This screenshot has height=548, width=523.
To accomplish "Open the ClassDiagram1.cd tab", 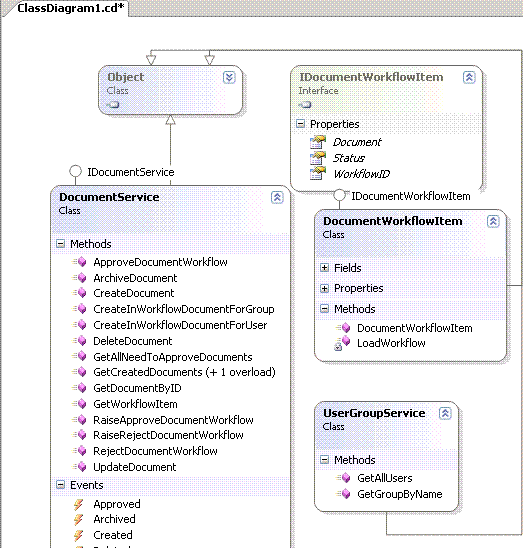I will [x=70, y=8].
